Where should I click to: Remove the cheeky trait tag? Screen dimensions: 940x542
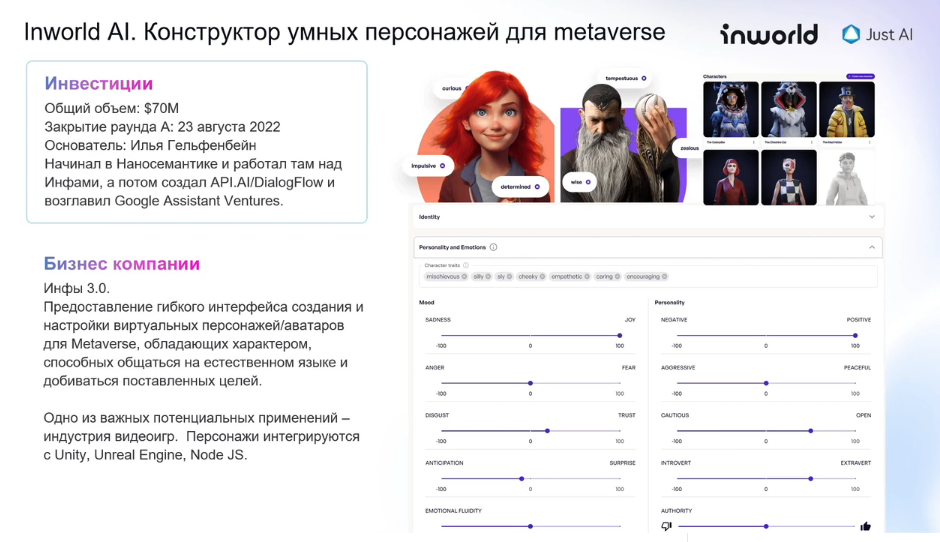click(x=542, y=277)
